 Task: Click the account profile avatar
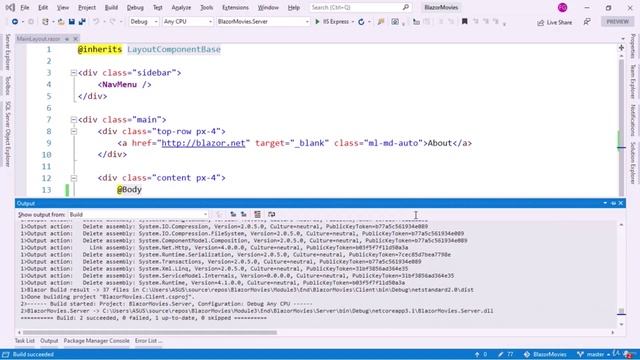[562, 7]
